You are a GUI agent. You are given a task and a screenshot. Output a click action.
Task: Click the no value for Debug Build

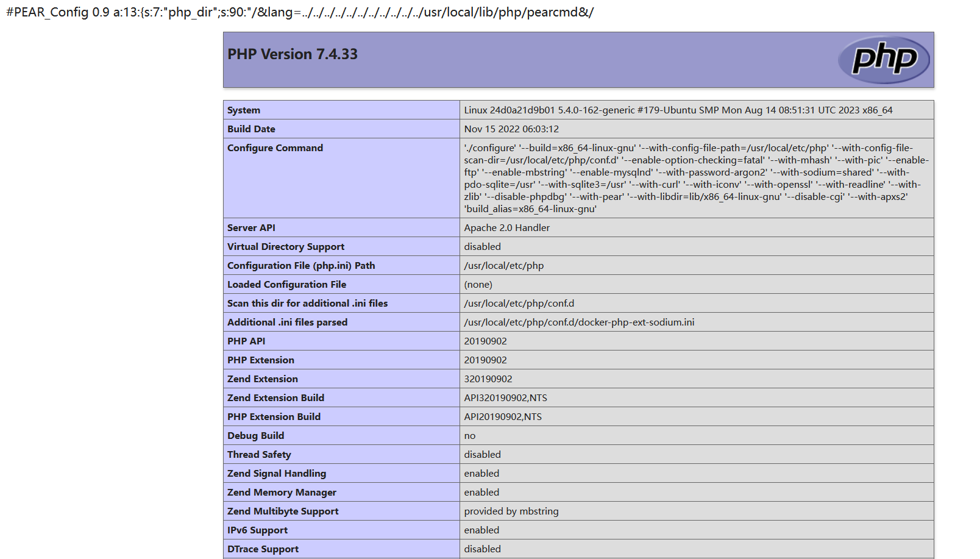[x=469, y=436]
